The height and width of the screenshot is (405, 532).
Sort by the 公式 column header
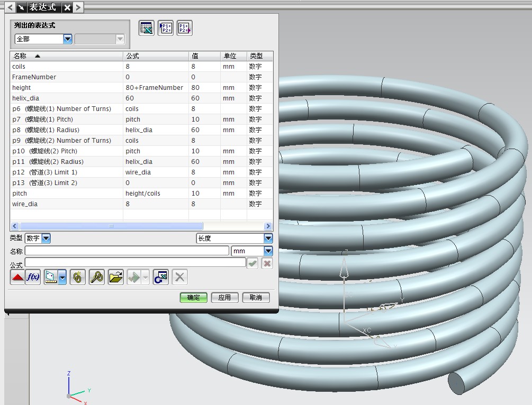156,56
